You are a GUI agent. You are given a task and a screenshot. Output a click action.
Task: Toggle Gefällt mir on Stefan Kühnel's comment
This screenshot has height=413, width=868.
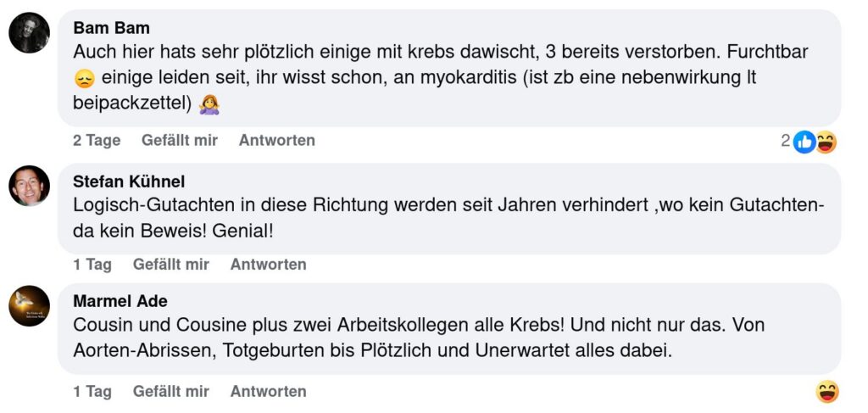170,265
